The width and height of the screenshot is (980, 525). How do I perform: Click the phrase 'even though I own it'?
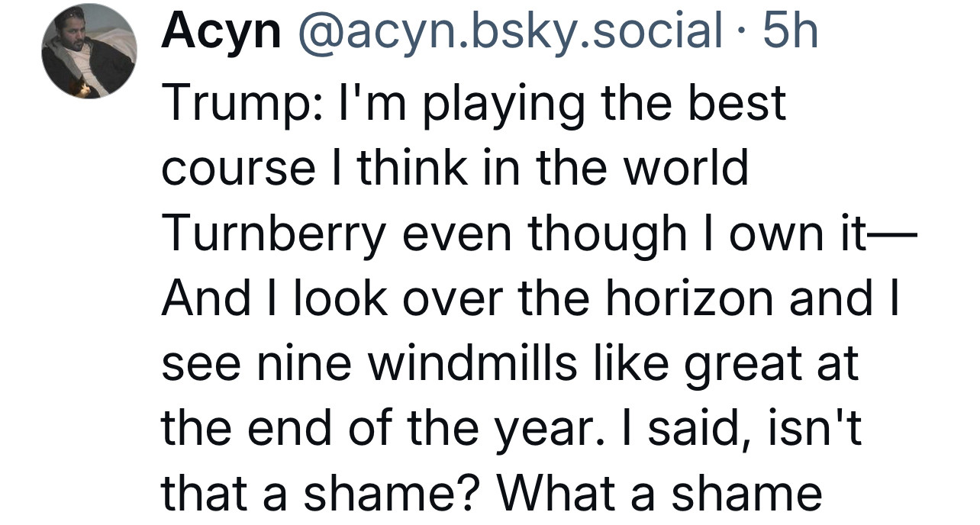628,234
